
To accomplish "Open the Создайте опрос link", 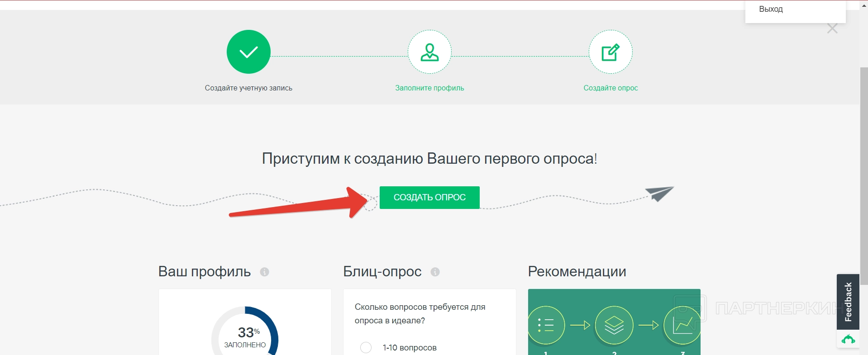I will click(x=610, y=88).
